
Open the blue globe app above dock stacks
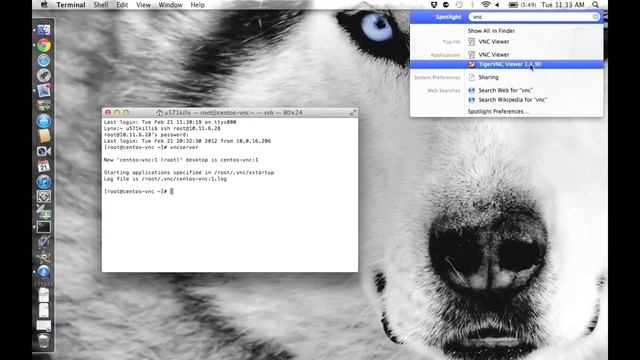[x=44, y=271]
